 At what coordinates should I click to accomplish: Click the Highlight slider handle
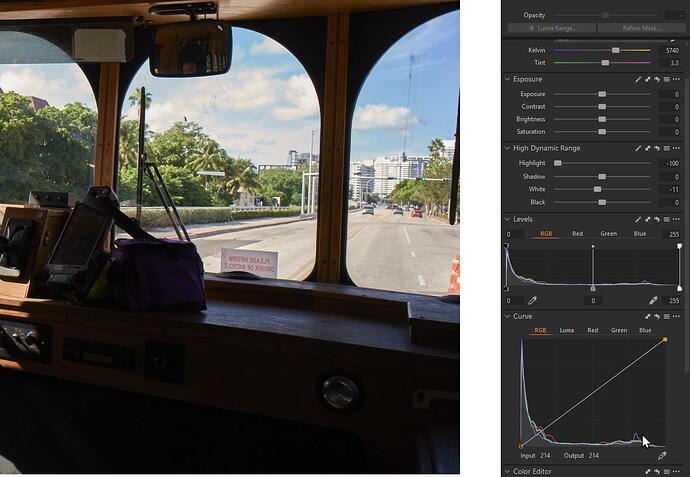pyautogui.click(x=558, y=163)
